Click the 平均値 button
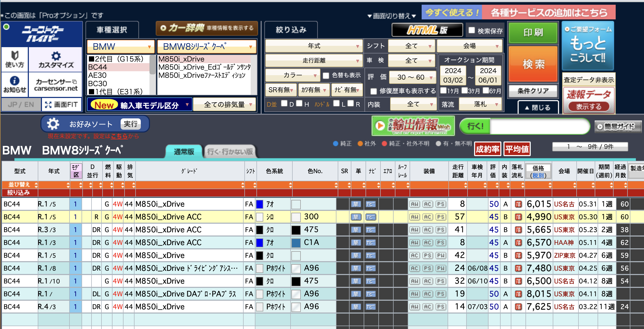Image resolution: width=644 pixels, height=329 pixels. (x=517, y=149)
